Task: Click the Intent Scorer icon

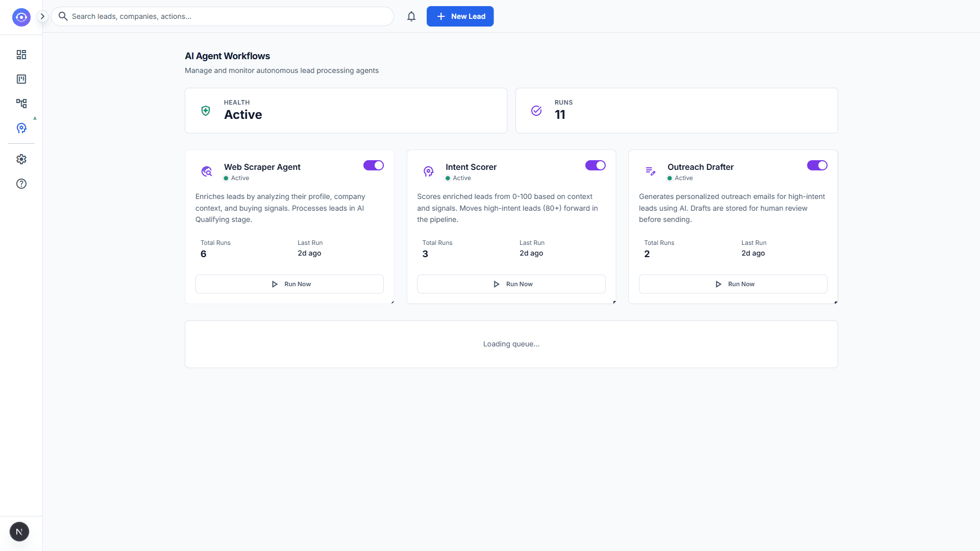Action: (429, 171)
